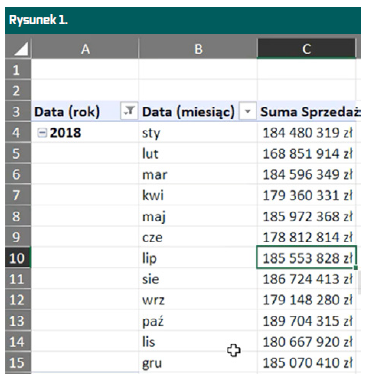Select the value 185 972 368 zł

(x=307, y=216)
